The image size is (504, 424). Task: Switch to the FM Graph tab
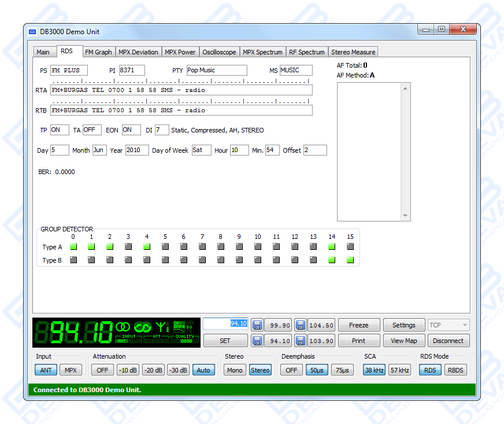[98, 52]
